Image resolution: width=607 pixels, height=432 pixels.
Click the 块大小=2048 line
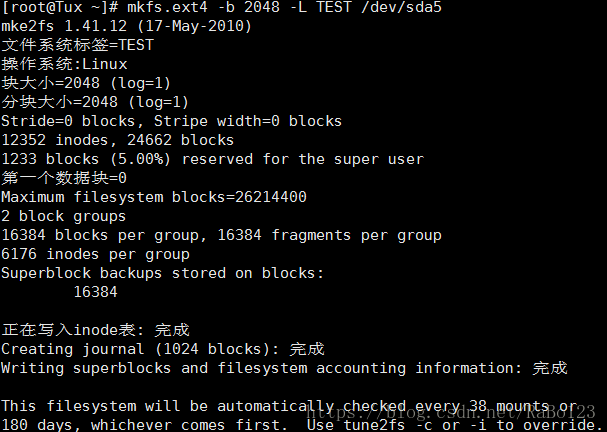tap(86, 83)
